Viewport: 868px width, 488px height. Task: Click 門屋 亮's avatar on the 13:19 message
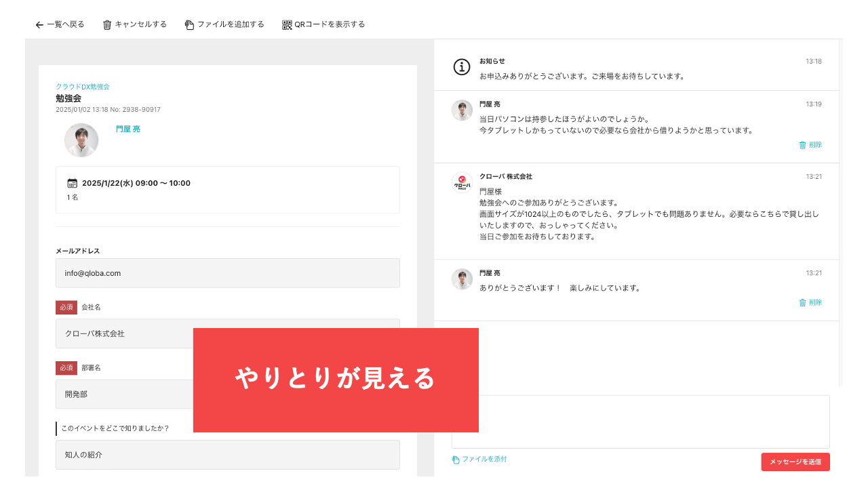(462, 110)
